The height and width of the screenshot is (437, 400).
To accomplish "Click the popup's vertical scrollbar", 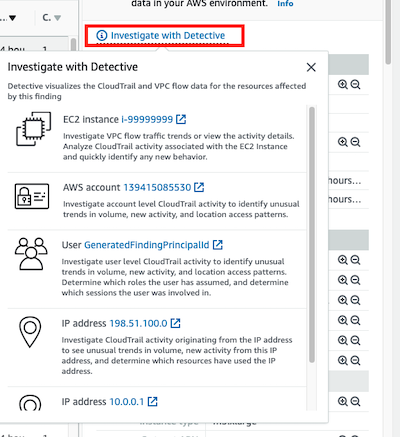I will [x=312, y=234].
